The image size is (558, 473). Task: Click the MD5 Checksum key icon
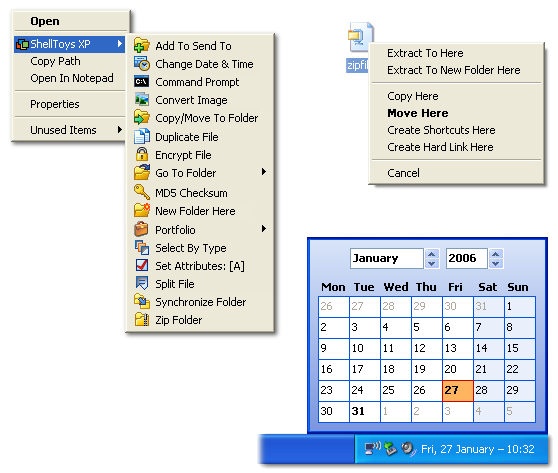point(142,192)
